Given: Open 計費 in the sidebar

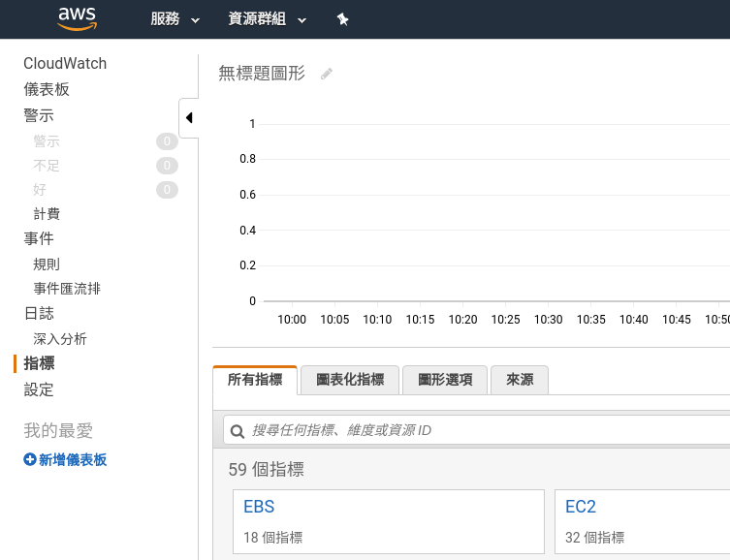Looking at the screenshot, I should pyautogui.click(x=47, y=213).
